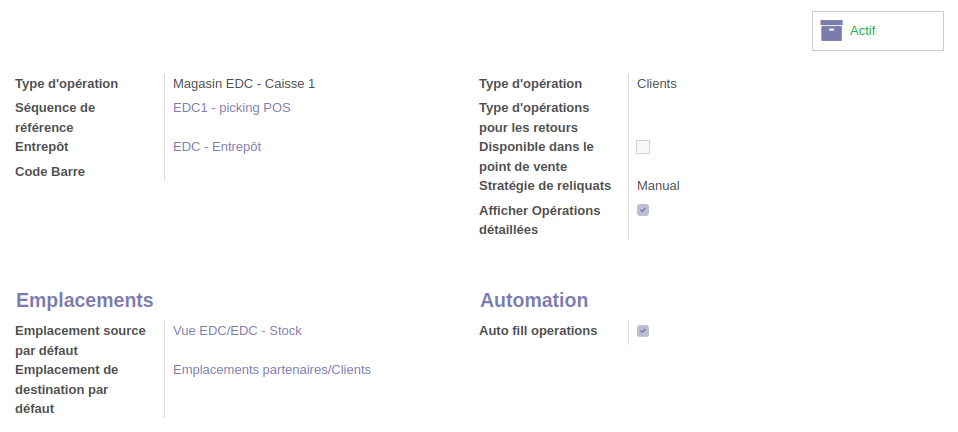Uncheck Afficher Opérations détaillées checkbox

643,210
